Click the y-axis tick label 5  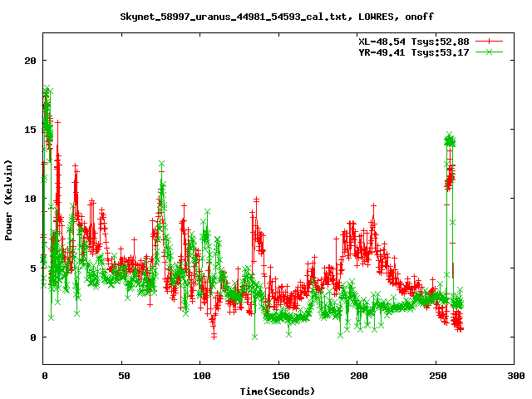coord(33,268)
